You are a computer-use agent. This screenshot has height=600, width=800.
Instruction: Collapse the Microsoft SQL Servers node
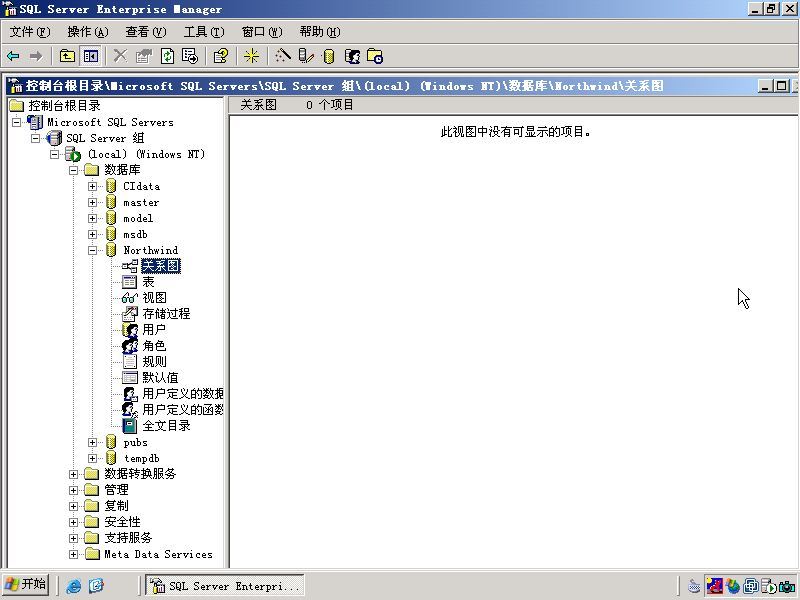17,122
